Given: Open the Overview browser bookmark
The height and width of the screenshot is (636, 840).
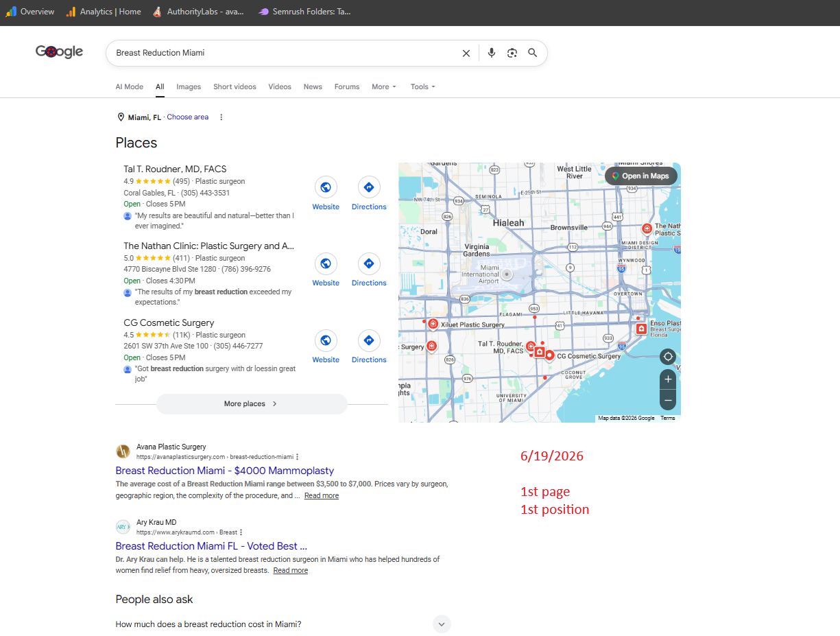Looking at the screenshot, I should click(x=30, y=12).
